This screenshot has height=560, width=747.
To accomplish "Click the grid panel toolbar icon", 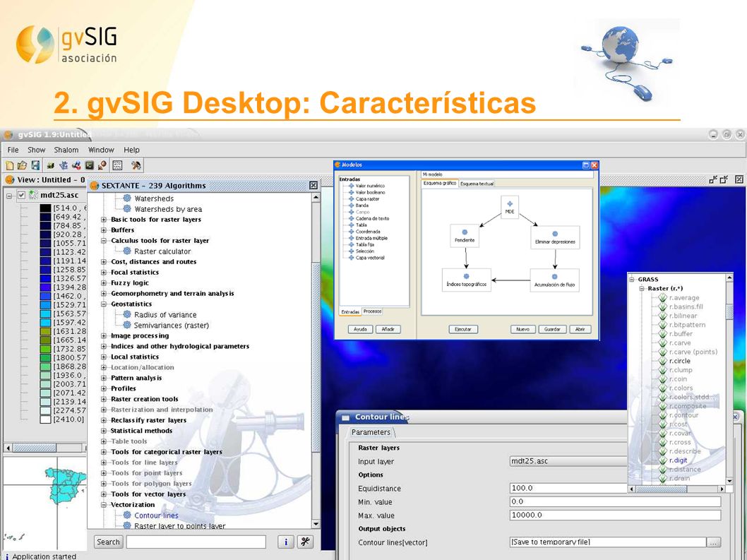I will 117,165.
